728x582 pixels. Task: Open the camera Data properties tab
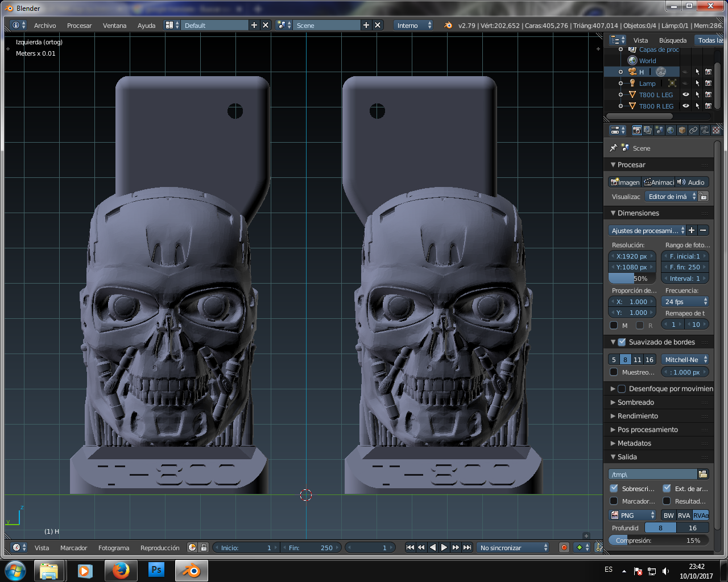pos(705,130)
